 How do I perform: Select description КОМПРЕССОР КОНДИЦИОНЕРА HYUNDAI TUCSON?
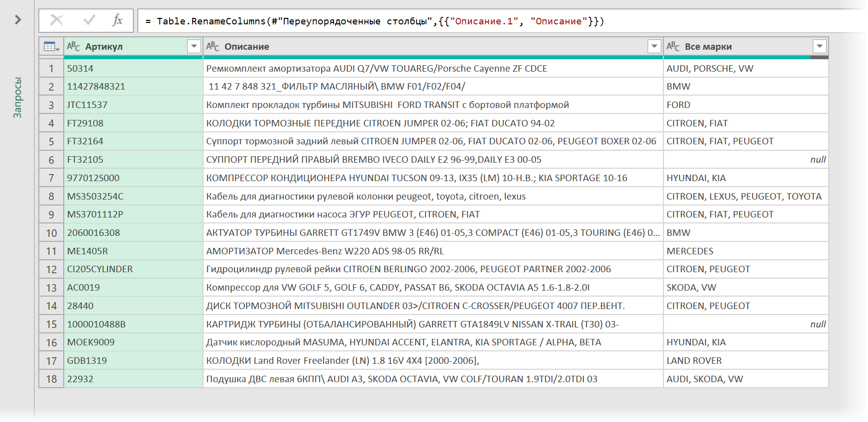(433, 178)
